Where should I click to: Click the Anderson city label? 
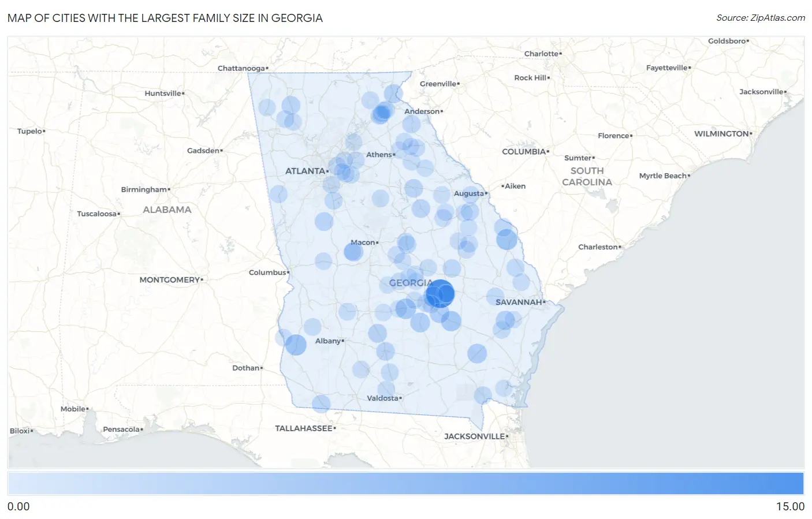tap(422, 111)
